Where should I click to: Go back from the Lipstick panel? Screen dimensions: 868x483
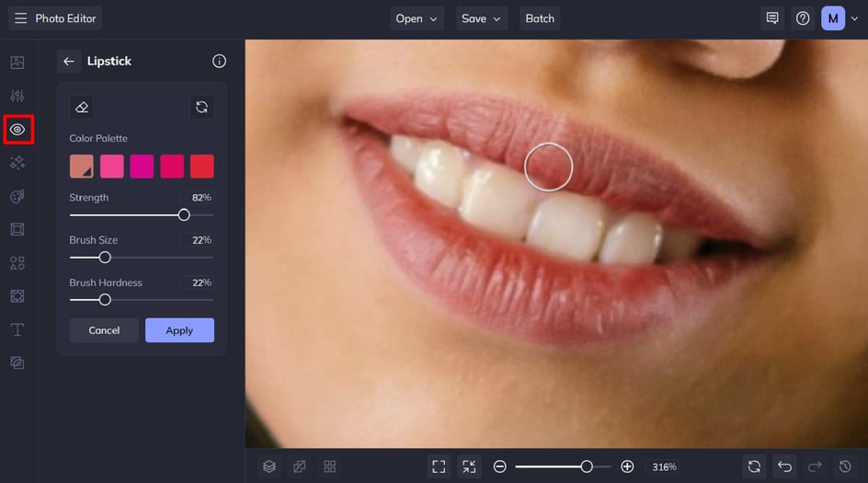tap(69, 62)
